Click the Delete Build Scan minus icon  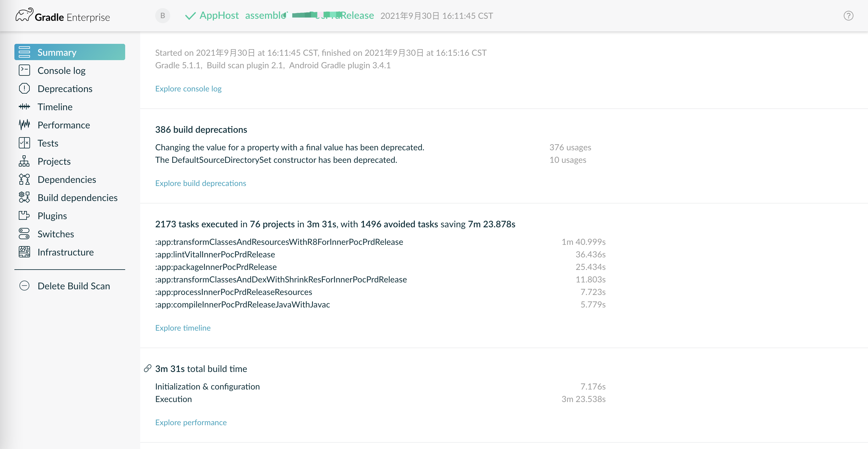[24, 286]
